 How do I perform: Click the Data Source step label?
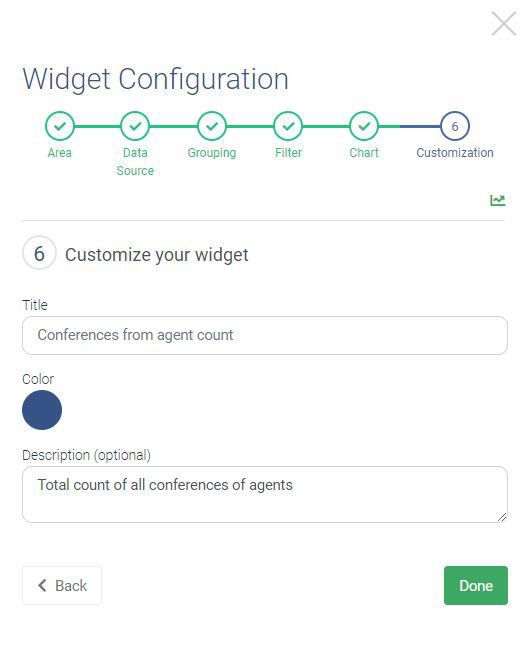[135, 161]
